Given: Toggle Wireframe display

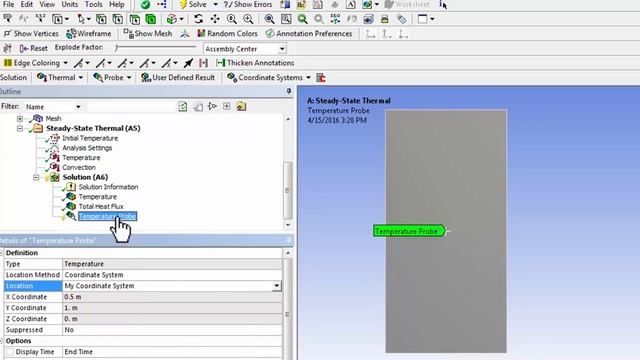Looking at the screenshot, I should 89,33.
